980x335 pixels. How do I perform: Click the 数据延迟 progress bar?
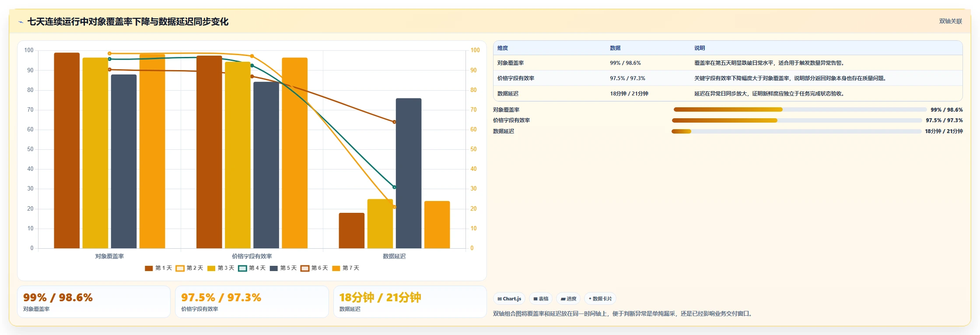[x=796, y=131]
